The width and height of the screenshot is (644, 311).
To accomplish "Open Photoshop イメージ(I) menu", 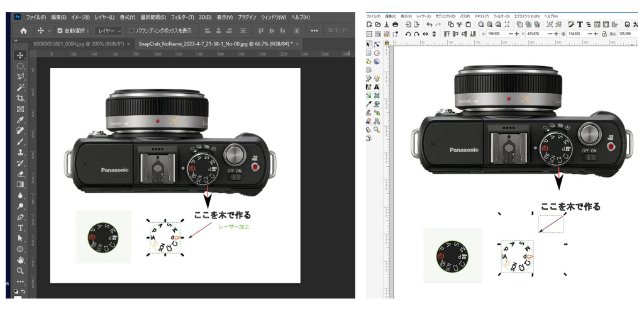I will click(80, 17).
